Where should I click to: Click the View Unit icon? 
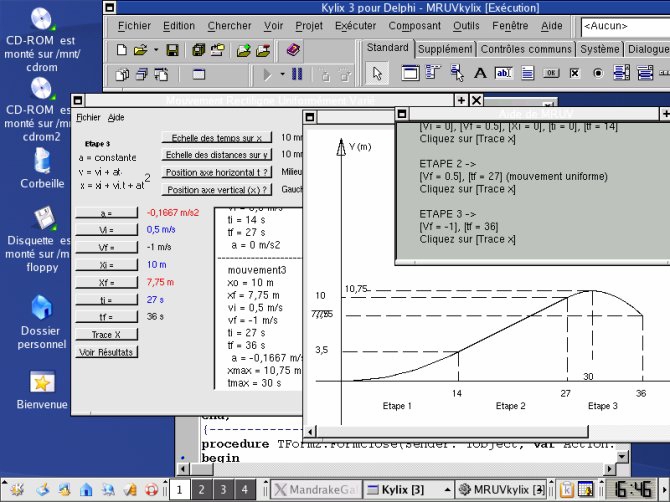122,75
